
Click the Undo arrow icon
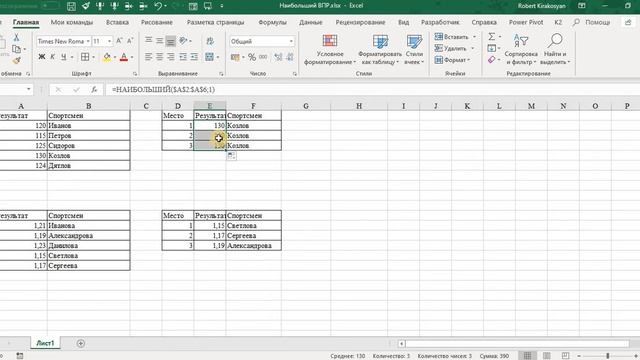[158, 6]
